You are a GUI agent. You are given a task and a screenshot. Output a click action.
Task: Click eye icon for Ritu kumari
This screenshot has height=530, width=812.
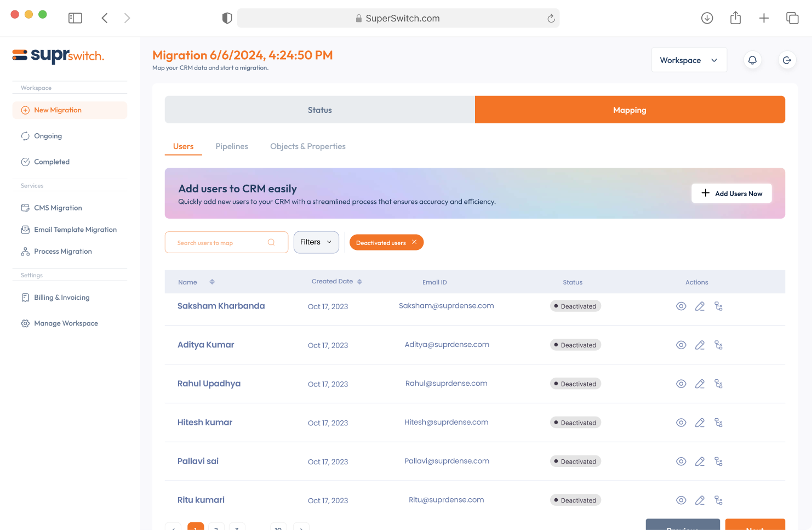click(x=681, y=500)
